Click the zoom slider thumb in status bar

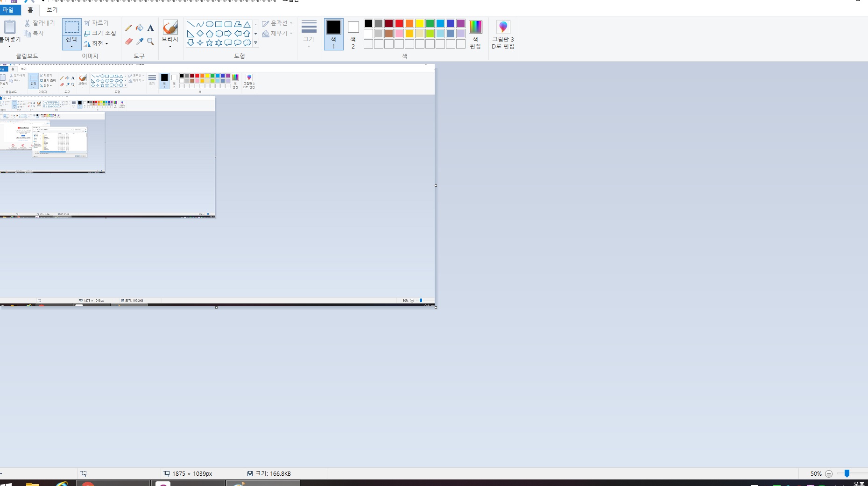pos(847,473)
